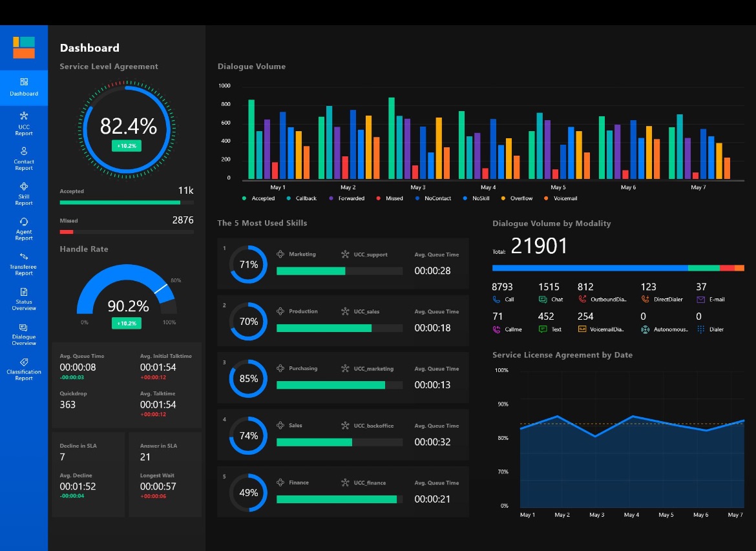This screenshot has width=756, height=551.
Task: Select the Dashboard menu item
Action: coord(24,87)
